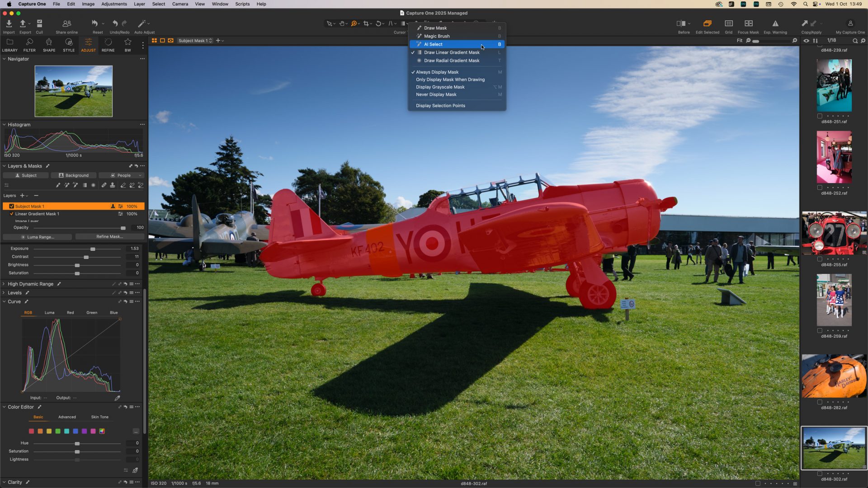
Task: Select the red color swatch in Color Editor
Action: 31,431
